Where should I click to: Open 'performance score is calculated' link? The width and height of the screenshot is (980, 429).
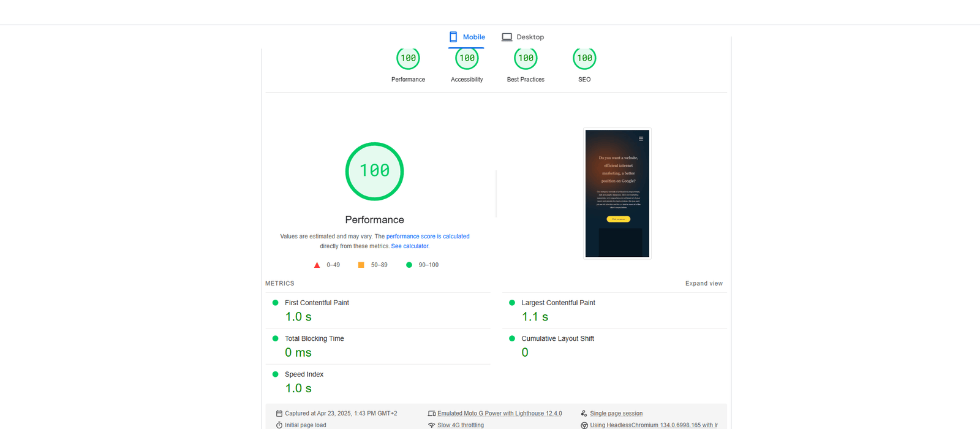tap(428, 237)
